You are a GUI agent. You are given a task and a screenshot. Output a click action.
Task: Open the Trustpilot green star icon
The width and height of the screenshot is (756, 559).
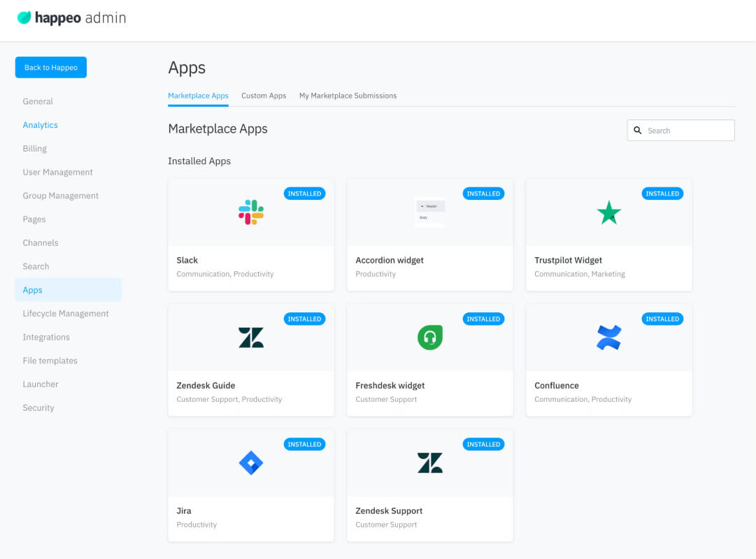(x=608, y=212)
